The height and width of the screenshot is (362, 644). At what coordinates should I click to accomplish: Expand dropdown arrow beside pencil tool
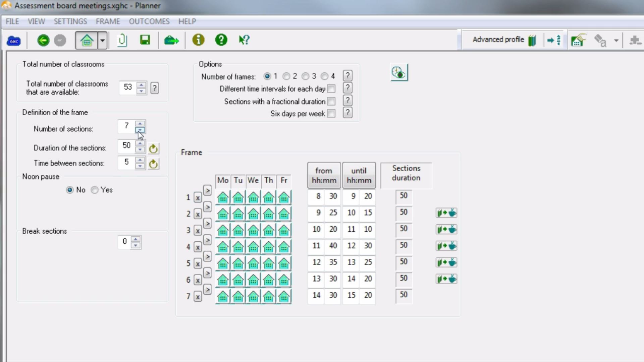click(x=616, y=41)
